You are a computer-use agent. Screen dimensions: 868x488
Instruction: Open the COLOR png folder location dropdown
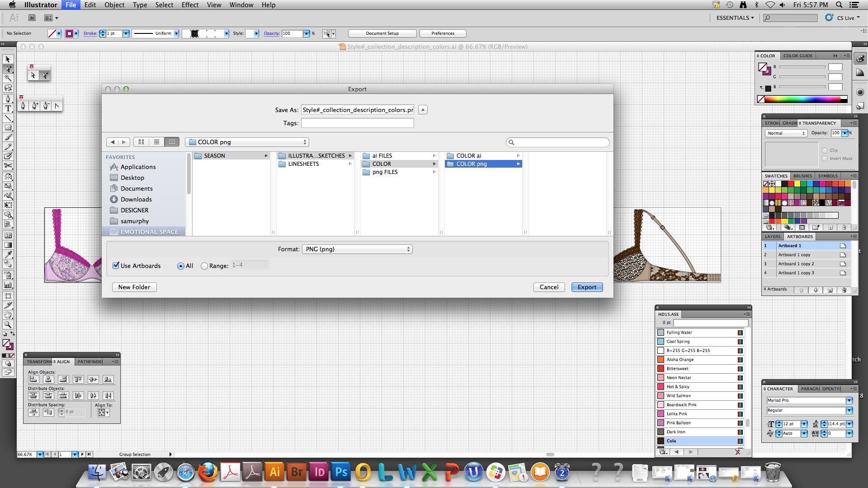[x=247, y=142]
